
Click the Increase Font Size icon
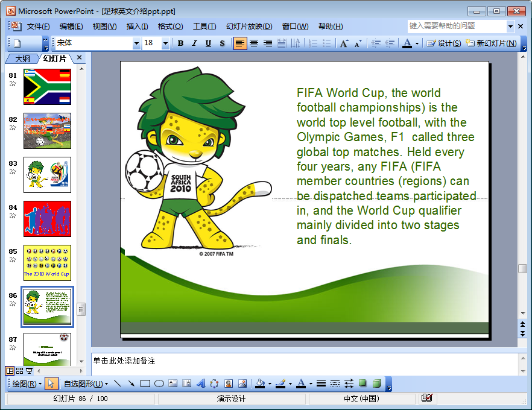344,43
